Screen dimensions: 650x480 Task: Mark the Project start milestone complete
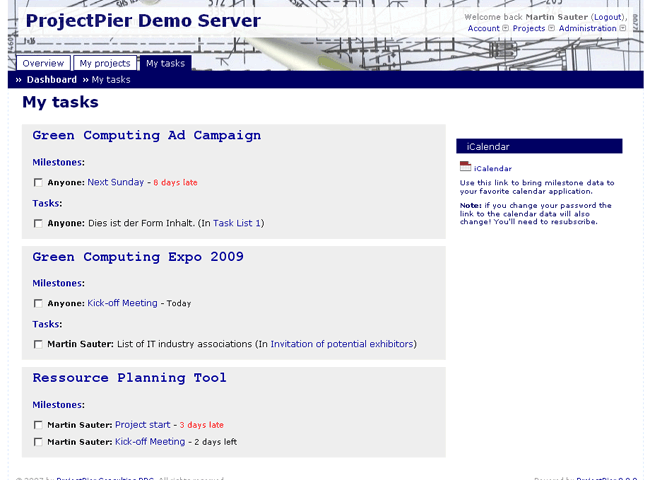click(x=38, y=425)
